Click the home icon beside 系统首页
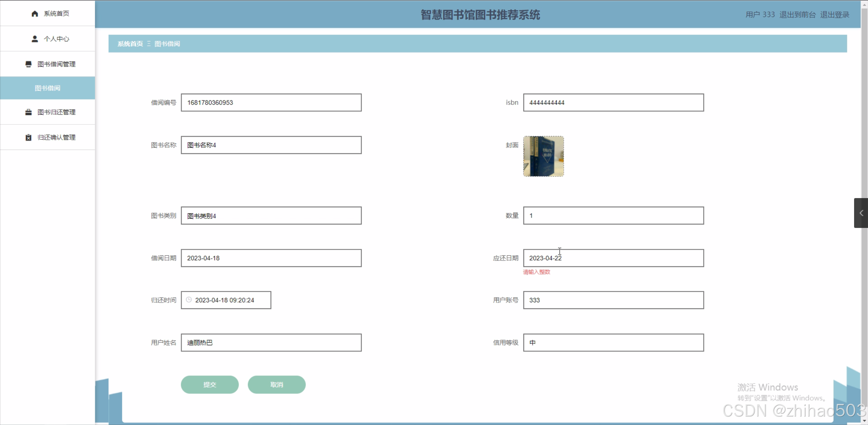868x425 pixels. coord(35,14)
